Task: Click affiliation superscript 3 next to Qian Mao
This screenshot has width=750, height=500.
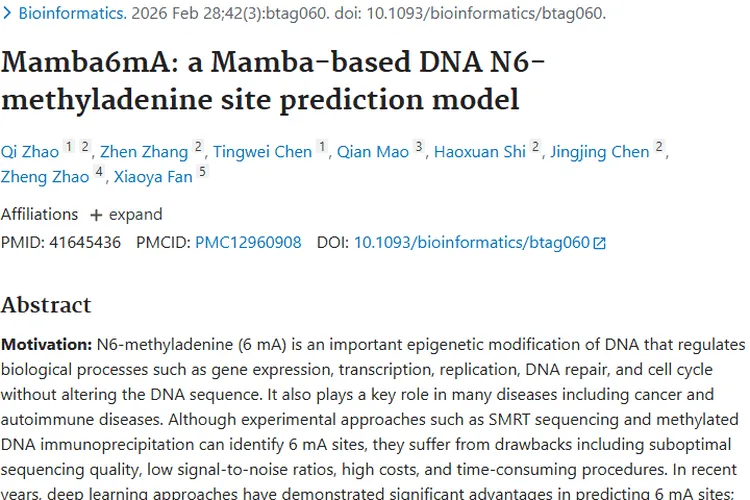Action: click(419, 146)
